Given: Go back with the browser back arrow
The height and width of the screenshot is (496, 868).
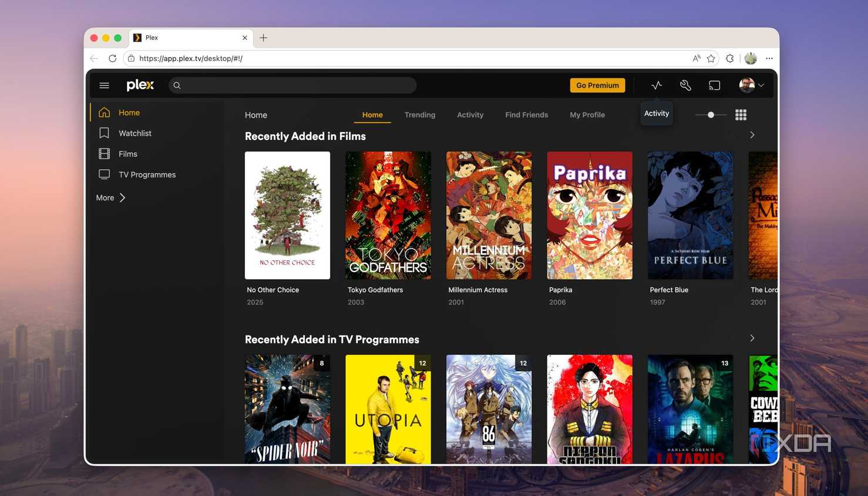Looking at the screenshot, I should (95, 58).
